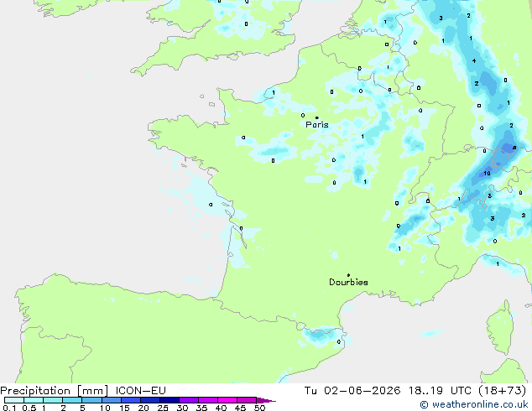The height and width of the screenshot is (411, 532).
Task: Pick the 20 mm legend color swatch
Action: coord(149,400)
